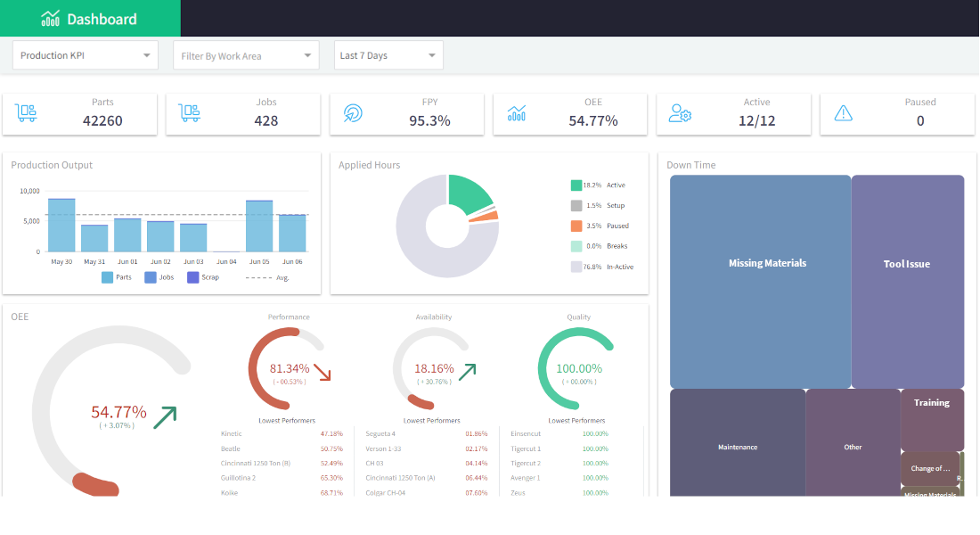
Task: Click the warning triangle icon on the Paused card
Action: click(x=844, y=113)
